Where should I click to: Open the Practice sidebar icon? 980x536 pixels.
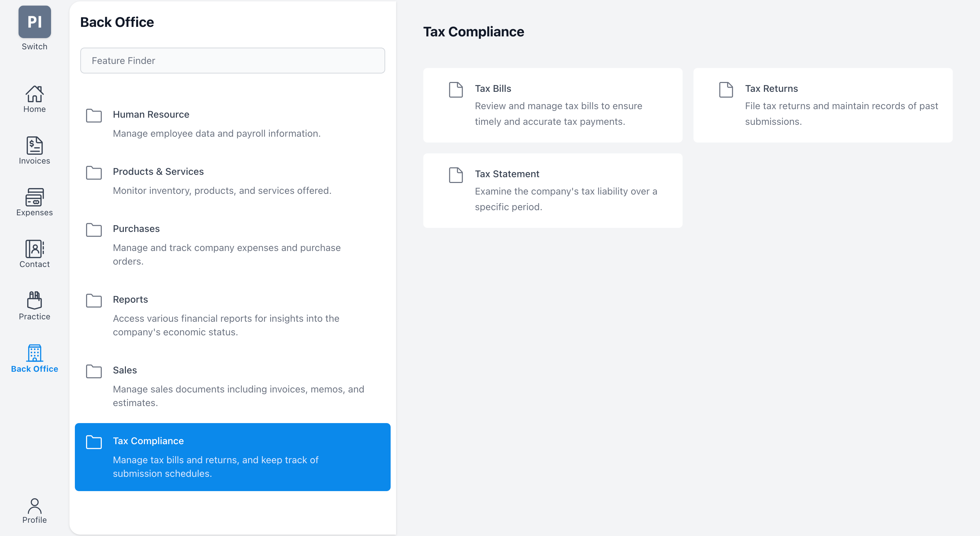point(34,301)
